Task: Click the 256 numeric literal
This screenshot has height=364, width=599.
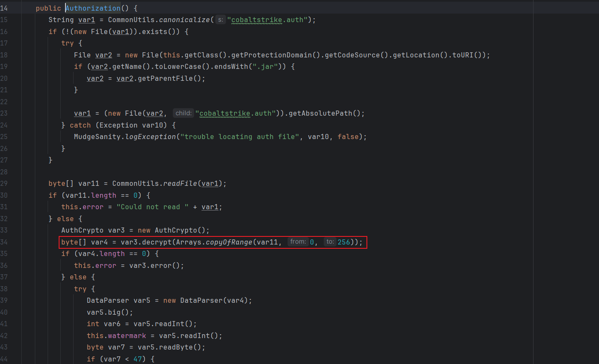Action: (344, 242)
